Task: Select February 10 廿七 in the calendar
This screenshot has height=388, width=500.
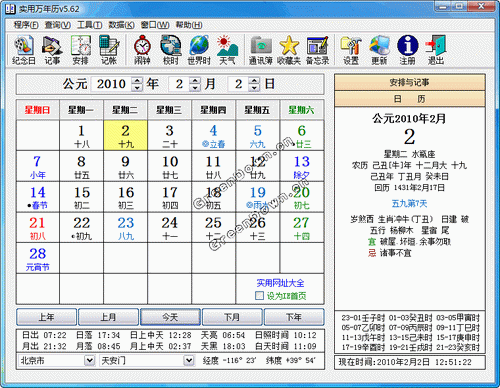Action: point(170,166)
